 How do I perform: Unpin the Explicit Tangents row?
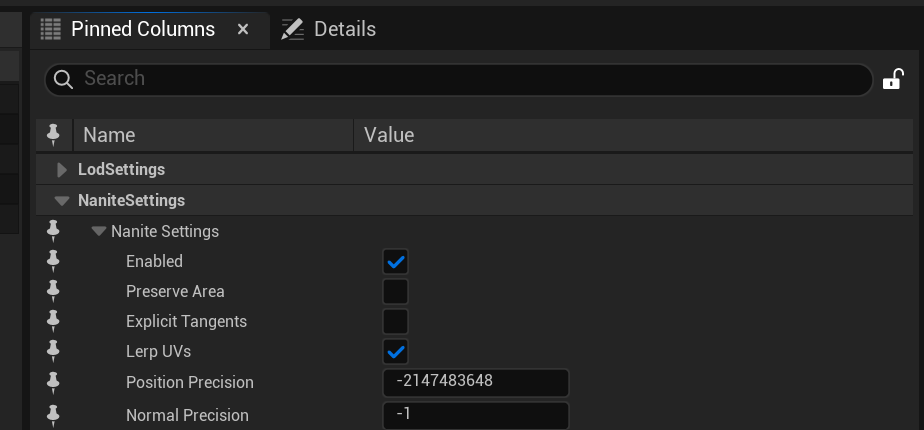[x=53, y=321]
